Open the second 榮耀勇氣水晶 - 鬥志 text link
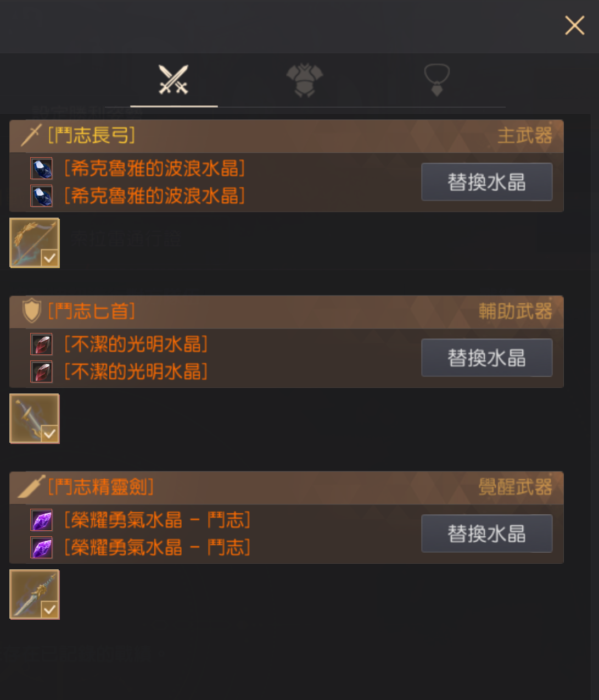 158,547
